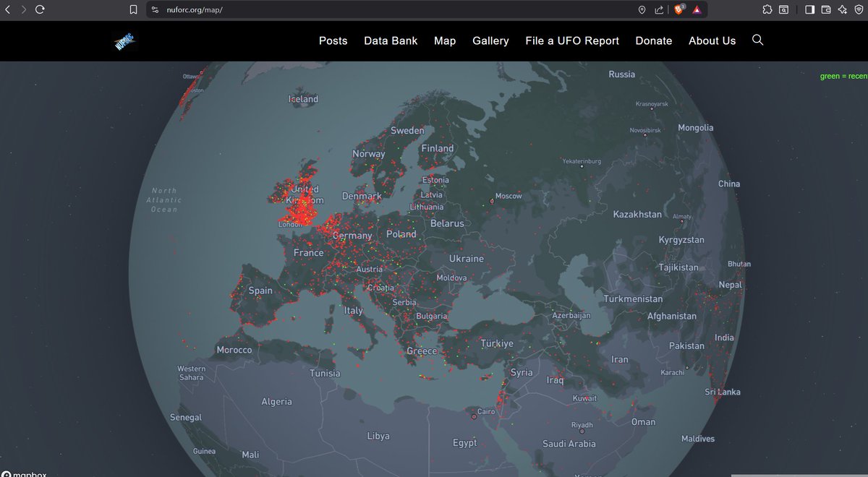Click the Iran label on the map

pos(620,359)
